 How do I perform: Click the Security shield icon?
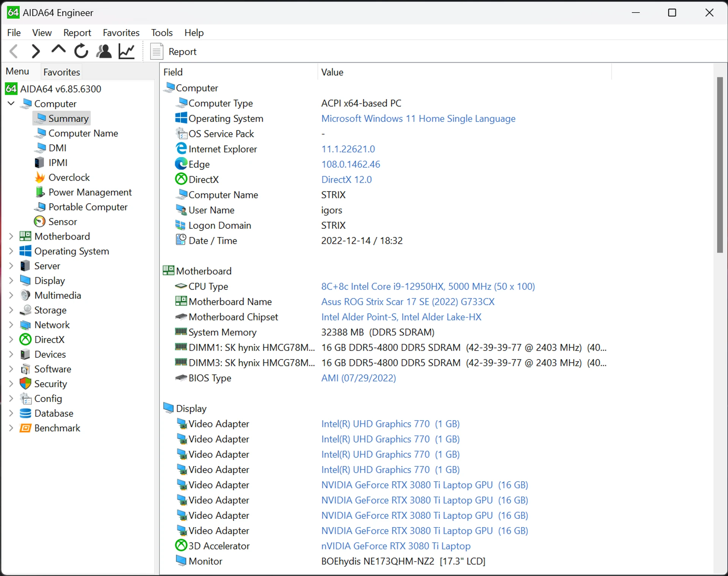(x=25, y=384)
